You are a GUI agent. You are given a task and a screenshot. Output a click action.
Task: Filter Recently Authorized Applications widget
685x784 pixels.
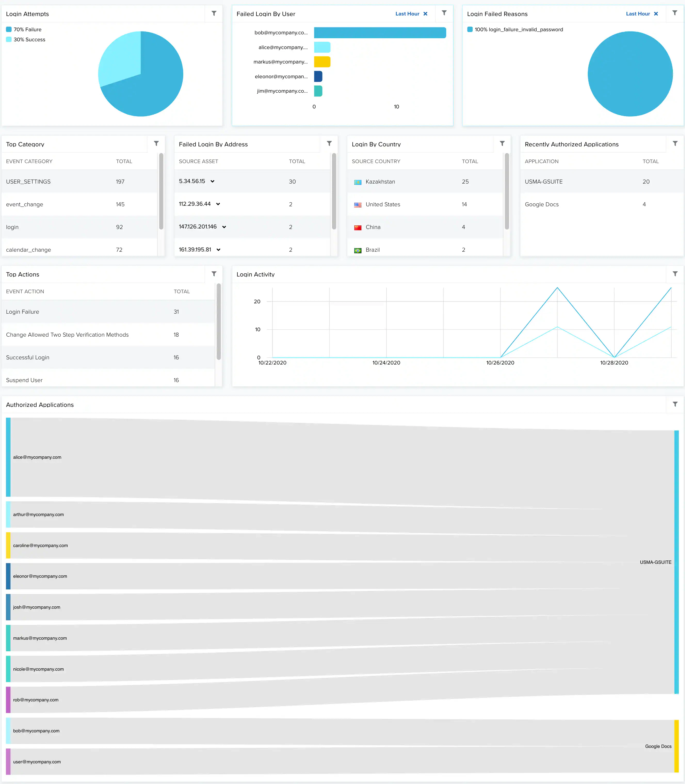(675, 144)
